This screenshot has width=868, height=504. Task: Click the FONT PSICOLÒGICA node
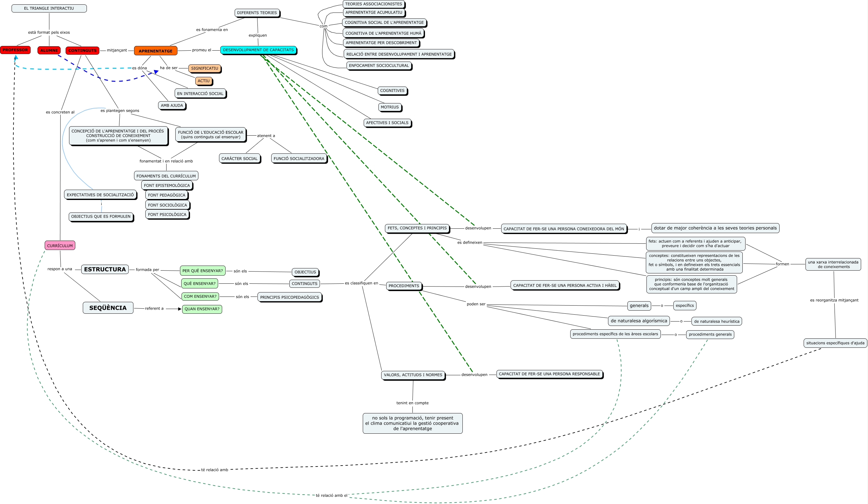click(167, 214)
